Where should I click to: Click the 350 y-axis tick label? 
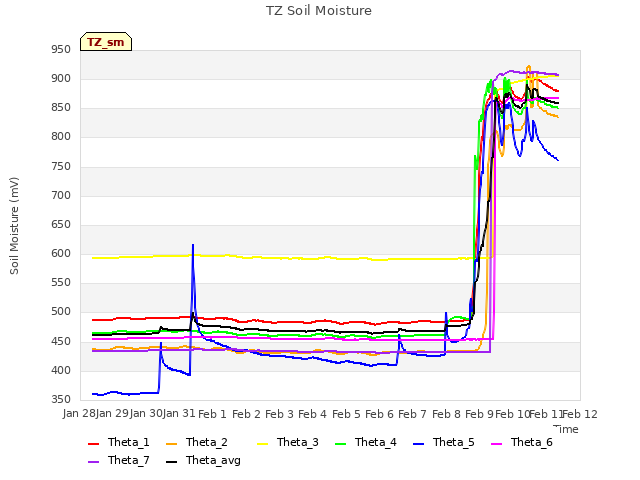(x=61, y=400)
